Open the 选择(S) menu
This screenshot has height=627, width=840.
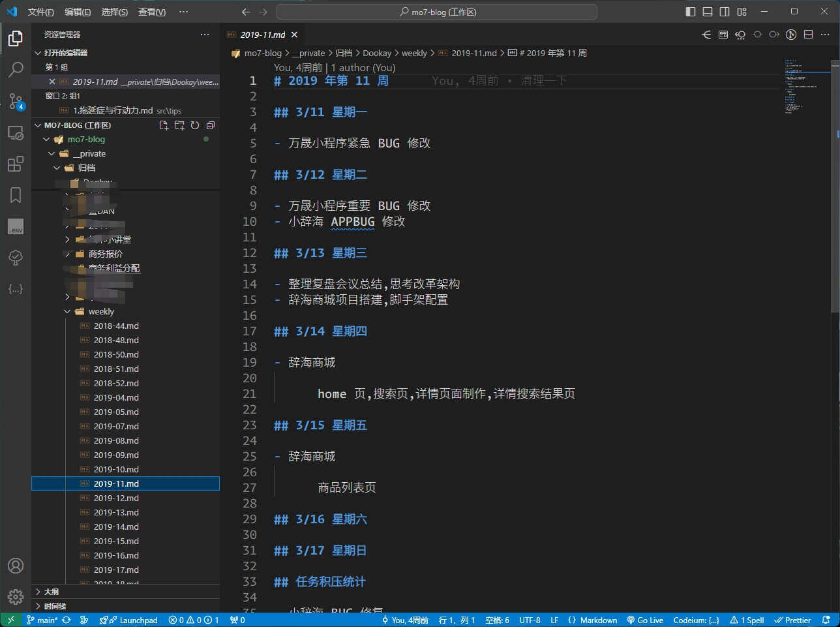pos(115,12)
